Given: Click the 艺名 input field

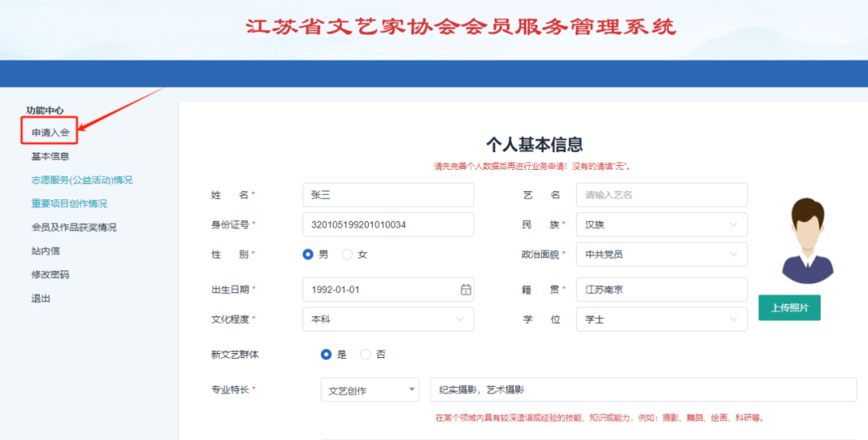Looking at the screenshot, I should pyautogui.click(x=661, y=195).
